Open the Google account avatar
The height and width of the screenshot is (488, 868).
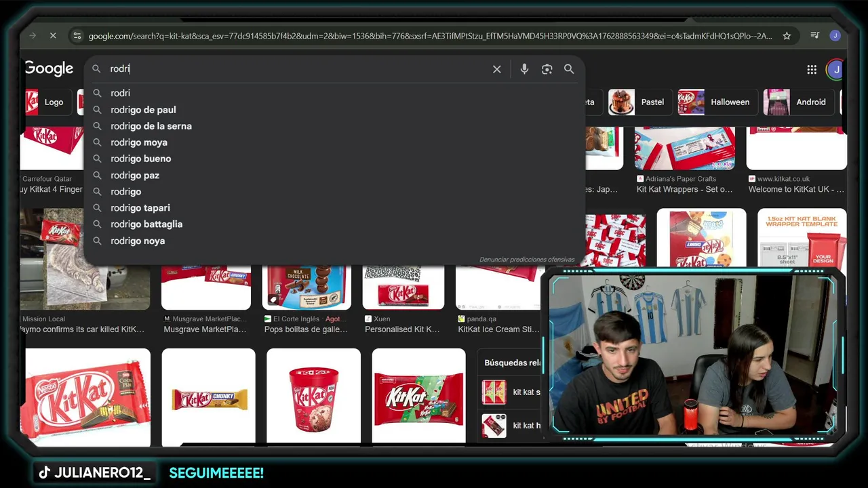[836, 69]
